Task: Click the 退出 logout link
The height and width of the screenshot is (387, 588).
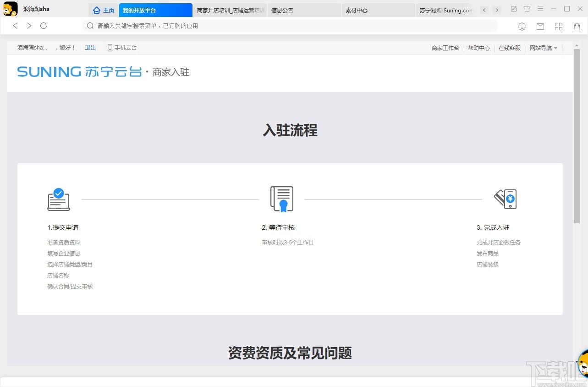Action: (x=90, y=47)
